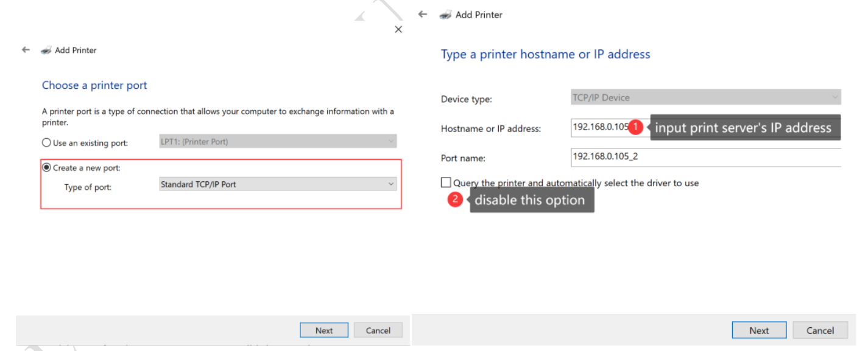Click the Device type label

pyautogui.click(x=467, y=99)
